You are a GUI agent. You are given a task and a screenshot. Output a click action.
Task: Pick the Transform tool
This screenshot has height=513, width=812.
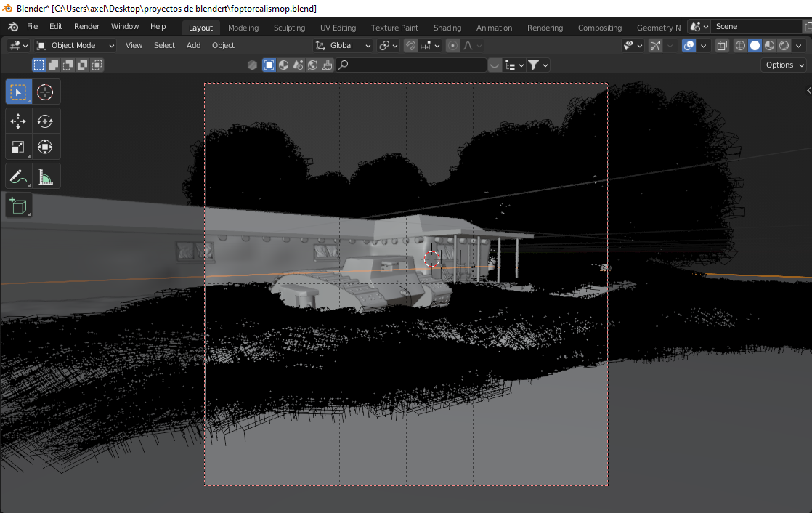coord(45,148)
